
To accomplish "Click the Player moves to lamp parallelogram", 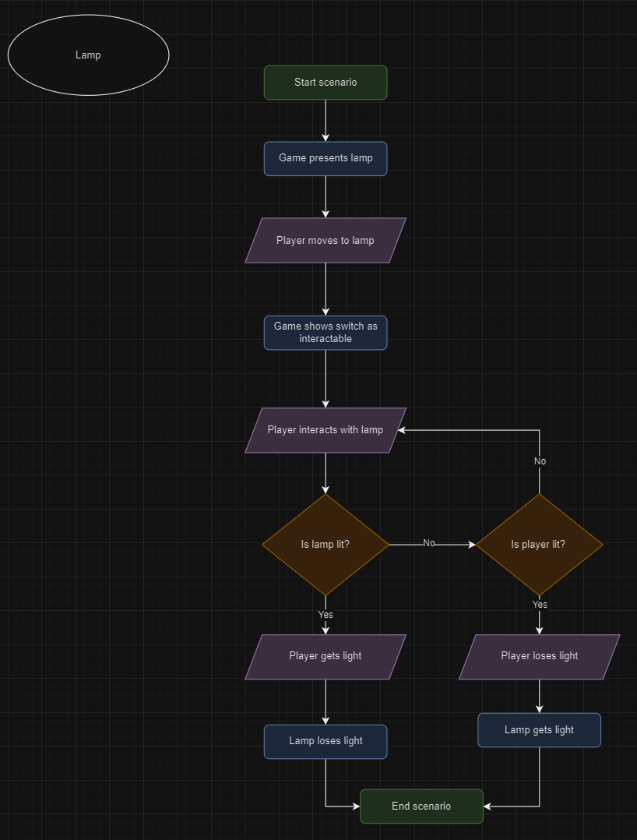I will click(325, 240).
